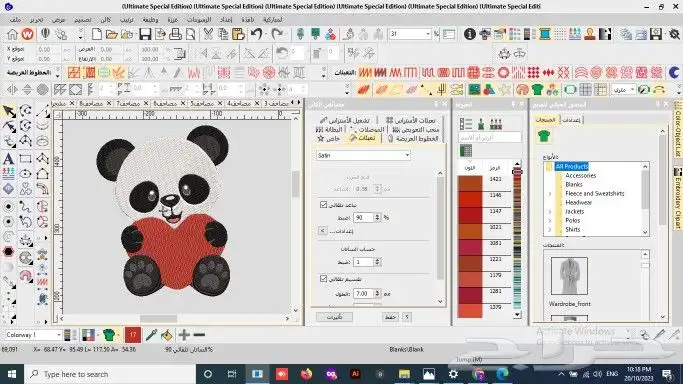Click the تأثيرات effects button

pos(335,317)
